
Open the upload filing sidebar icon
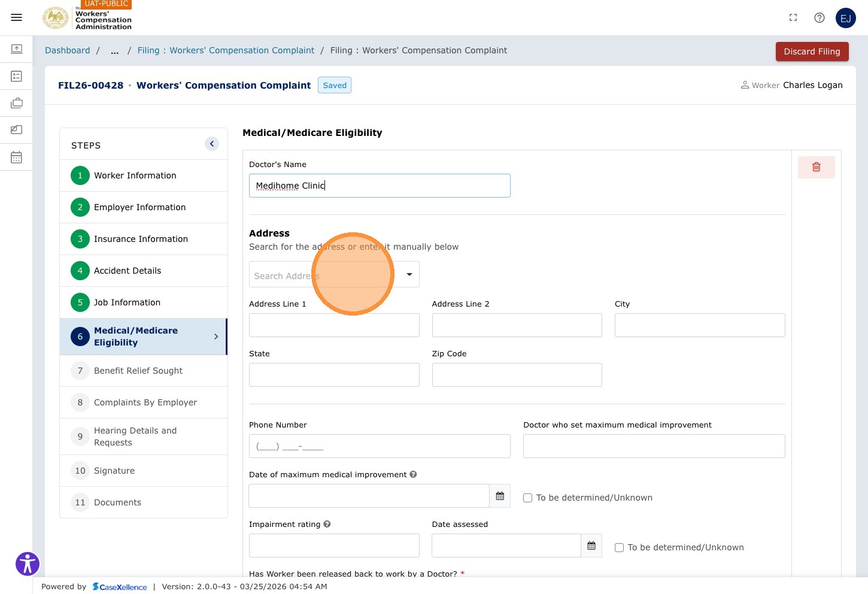click(x=17, y=49)
